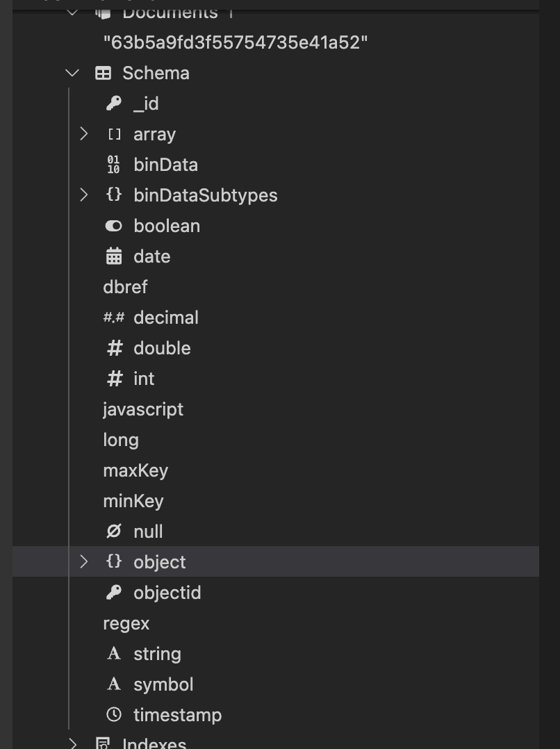Click the binary 01 10 icon beside binData
Viewport: 560px width, 749px height.
pyautogui.click(x=113, y=165)
